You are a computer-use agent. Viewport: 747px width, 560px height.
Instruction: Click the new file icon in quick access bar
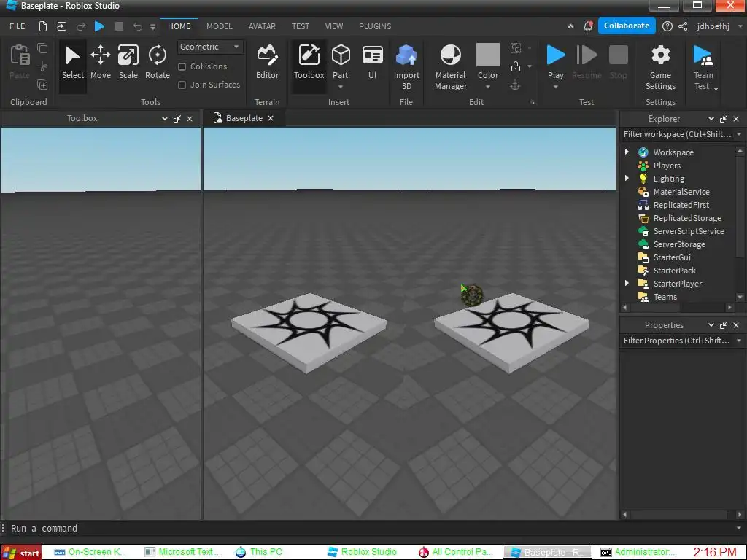pos(43,26)
